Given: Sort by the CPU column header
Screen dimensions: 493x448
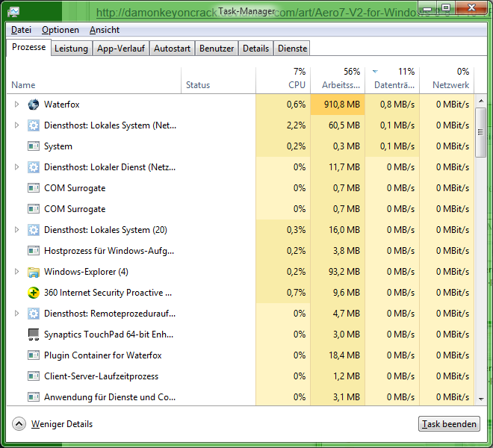Looking at the screenshot, I should 283,81.
